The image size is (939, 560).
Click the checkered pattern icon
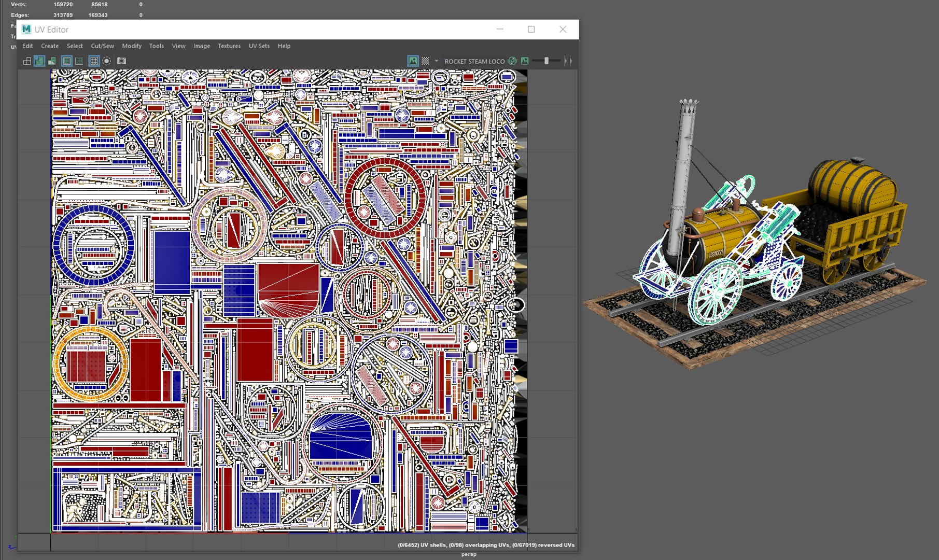(425, 61)
